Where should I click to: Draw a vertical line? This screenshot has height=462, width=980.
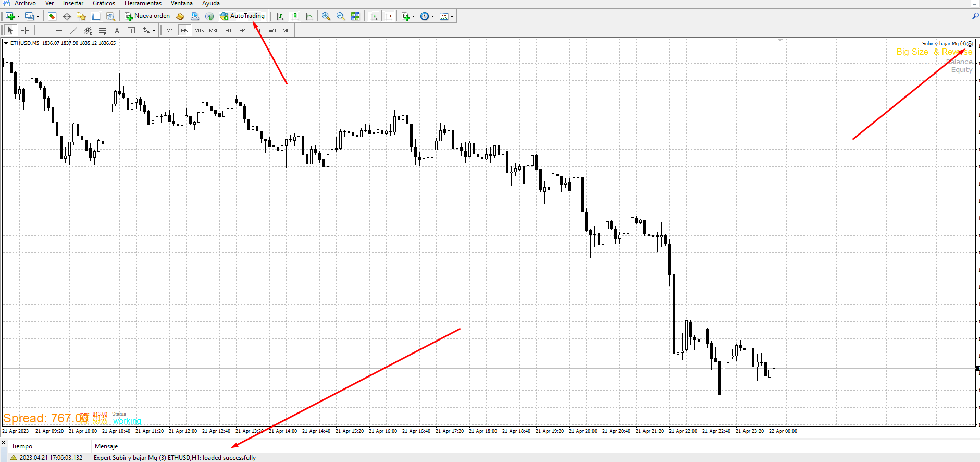pos(44,30)
